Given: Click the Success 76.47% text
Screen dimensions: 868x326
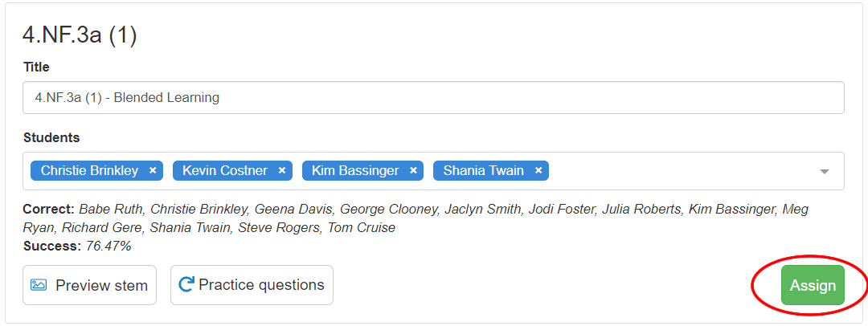Looking at the screenshot, I should pos(77,246).
